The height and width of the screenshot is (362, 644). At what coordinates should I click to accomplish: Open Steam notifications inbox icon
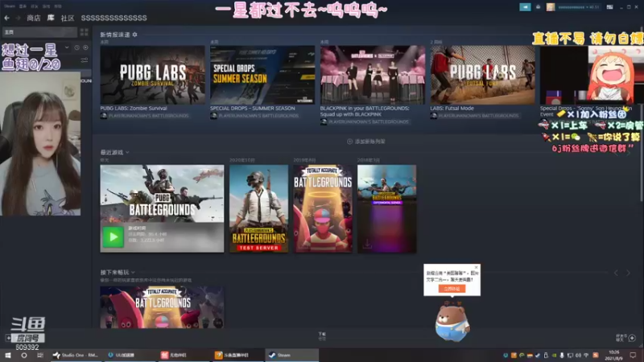click(538, 7)
